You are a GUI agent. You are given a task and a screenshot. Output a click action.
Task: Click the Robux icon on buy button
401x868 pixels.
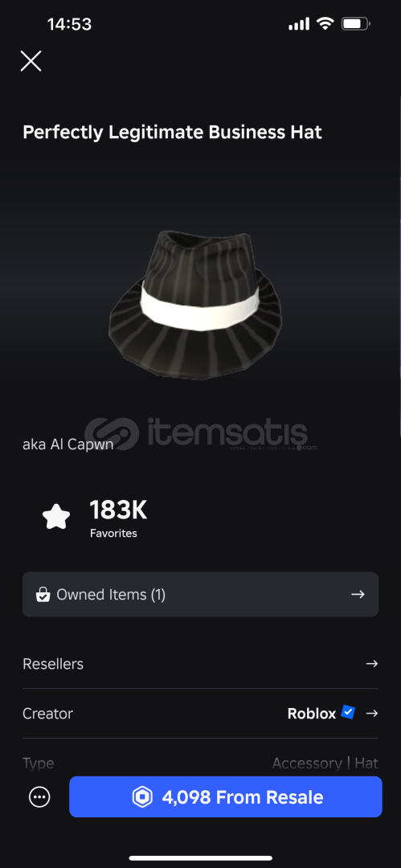(141, 797)
